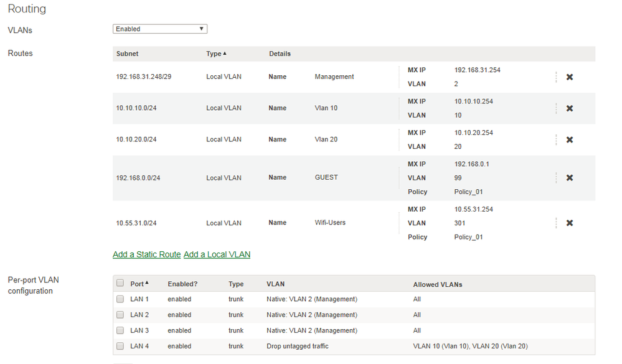Click Add a Static Route link
This screenshot has width=622, height=364.
tap(146, 254)
